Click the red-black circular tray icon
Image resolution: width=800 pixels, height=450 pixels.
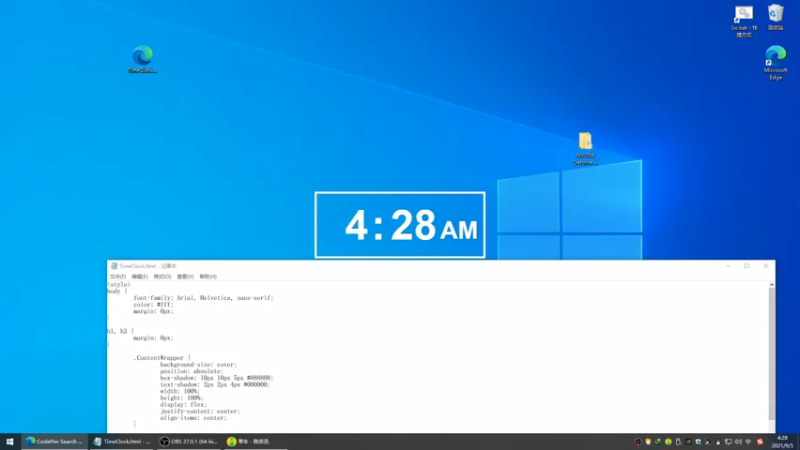pos(638,442)
